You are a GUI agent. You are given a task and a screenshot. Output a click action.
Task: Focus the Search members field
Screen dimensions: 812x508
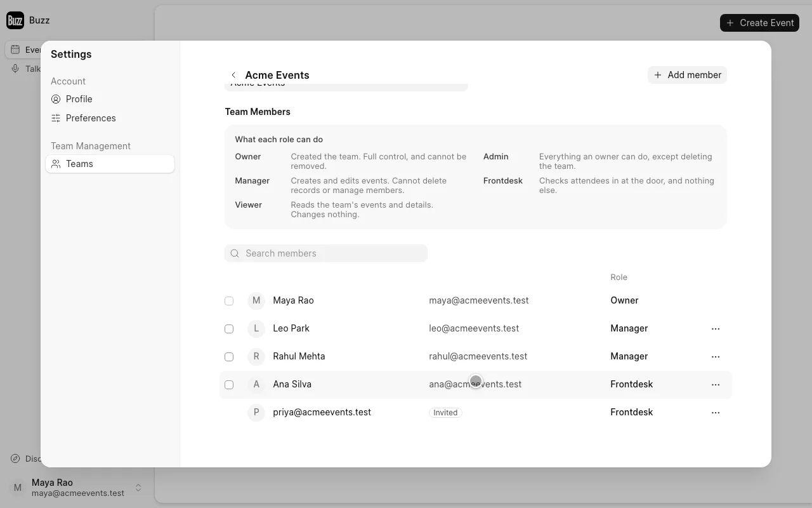coord(326,253)
